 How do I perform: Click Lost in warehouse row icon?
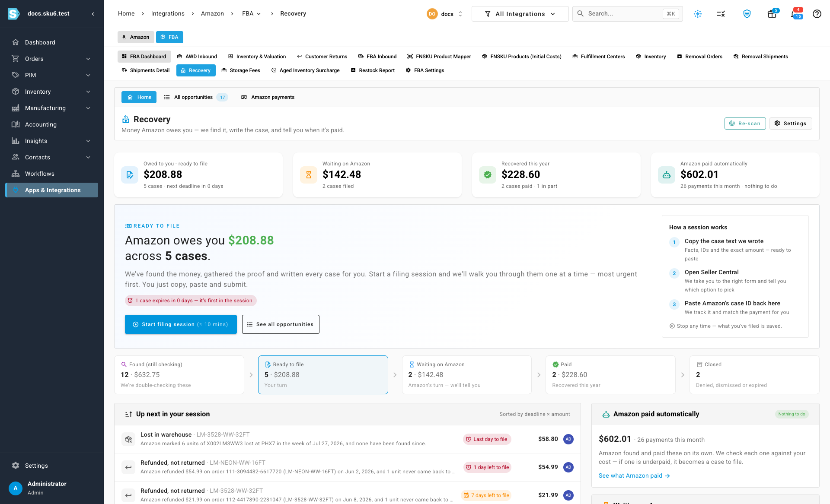point(128,439)
